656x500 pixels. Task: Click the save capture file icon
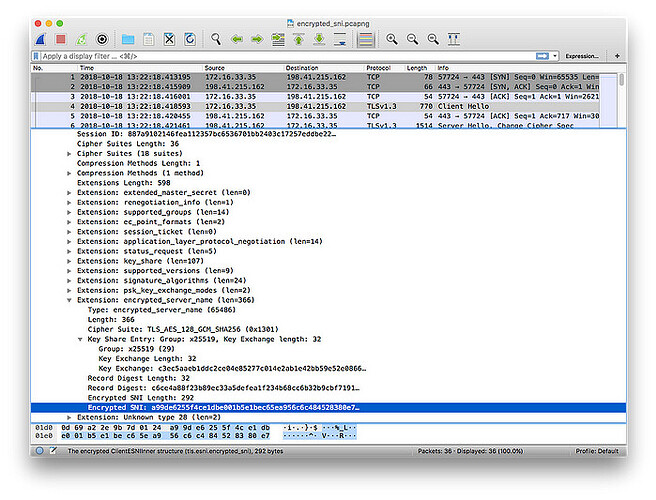pyautogui.click(x=149, y=39)
